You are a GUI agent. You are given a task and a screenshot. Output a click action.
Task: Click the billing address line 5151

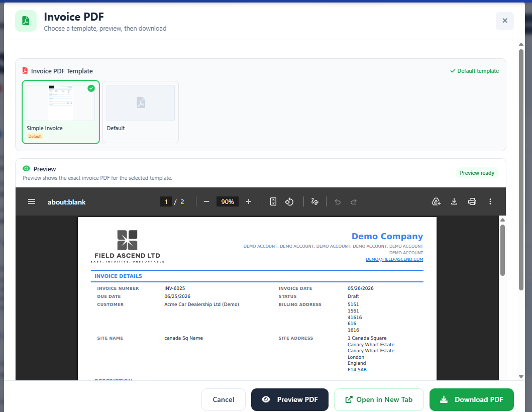(x=353, y=304)
